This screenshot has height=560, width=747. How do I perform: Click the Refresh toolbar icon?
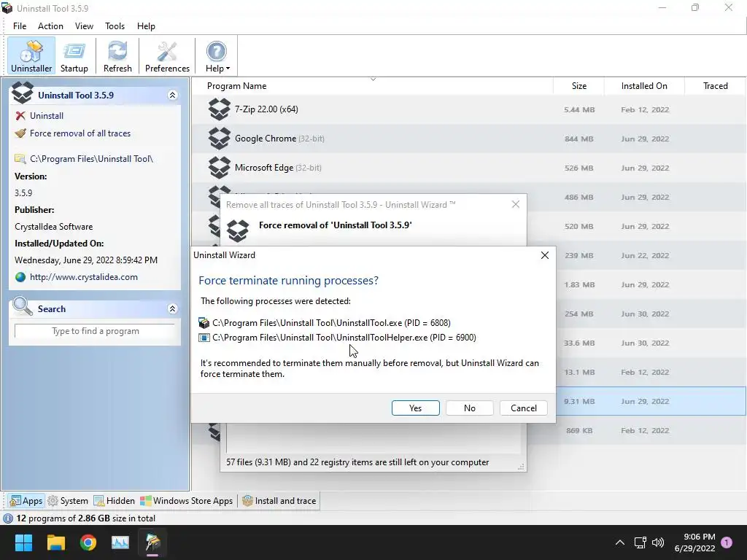pyautogui.click(x=117, y=56)
